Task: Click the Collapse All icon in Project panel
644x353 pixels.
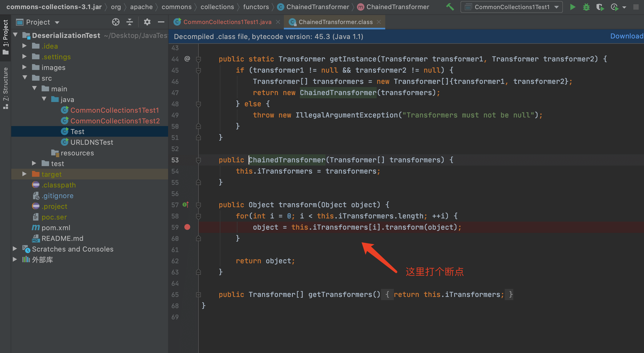Action: click(130, 22)
